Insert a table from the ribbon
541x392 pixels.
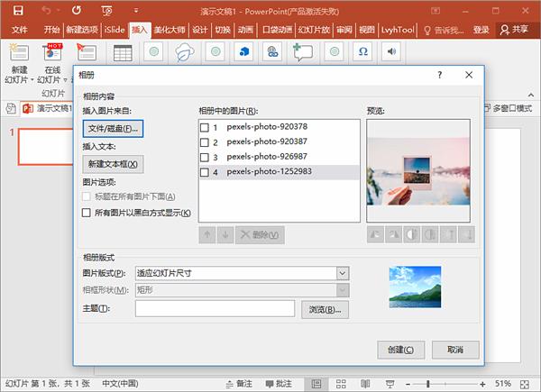pyautogui.click(x=123, y=53)
